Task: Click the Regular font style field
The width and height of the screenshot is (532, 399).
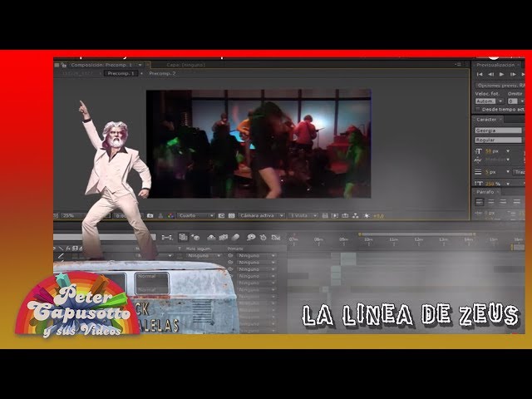Action: coord(498,140)
